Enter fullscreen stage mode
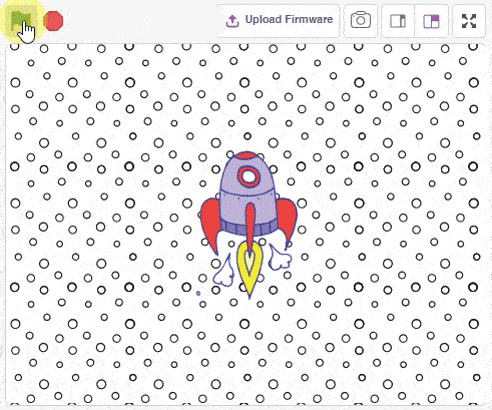Screen dimensions: 492x410 [x=469, y=21]
